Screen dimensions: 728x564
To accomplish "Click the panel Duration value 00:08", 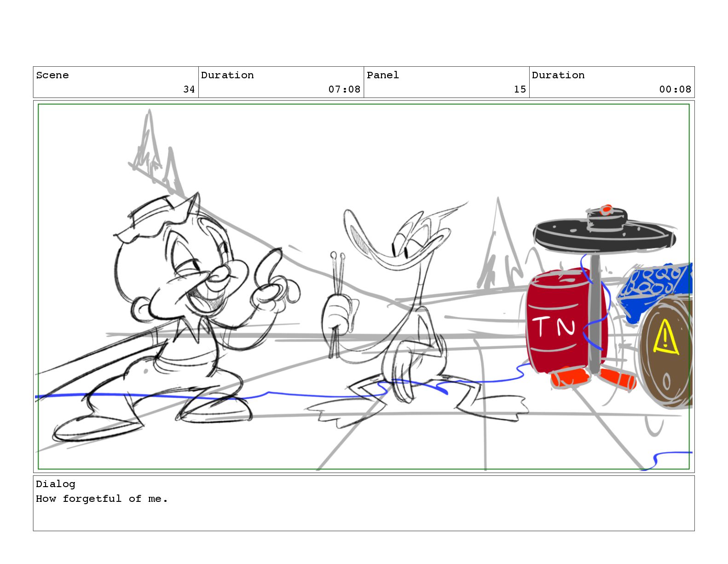I will coord(675,89).
